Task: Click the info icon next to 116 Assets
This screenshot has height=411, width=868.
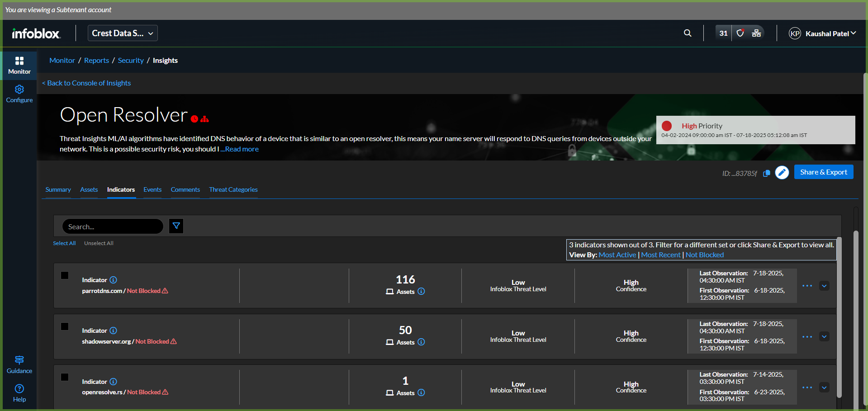Action: (421, 291)
